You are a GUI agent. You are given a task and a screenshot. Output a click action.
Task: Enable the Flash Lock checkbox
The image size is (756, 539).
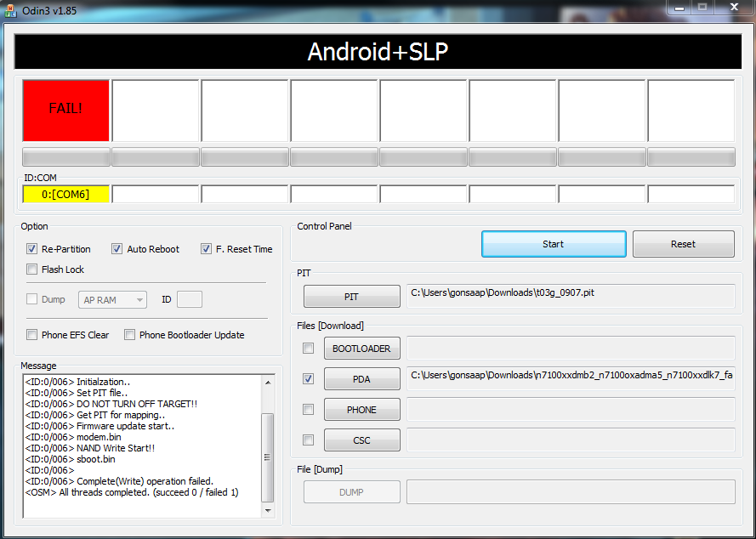(31, 269)
